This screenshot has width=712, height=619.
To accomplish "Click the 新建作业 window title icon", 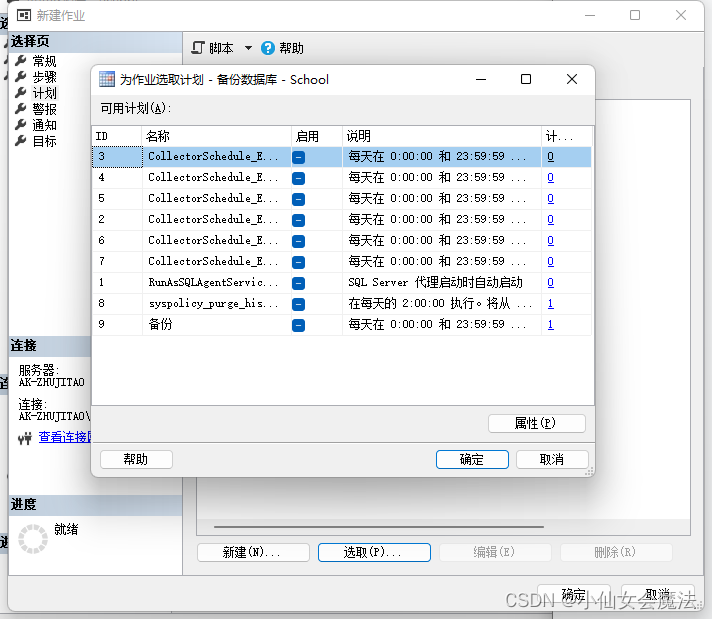I will [24, 15].
